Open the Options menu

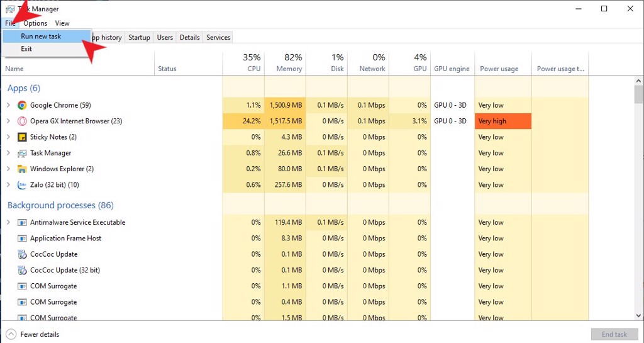(x=35, y=23)
